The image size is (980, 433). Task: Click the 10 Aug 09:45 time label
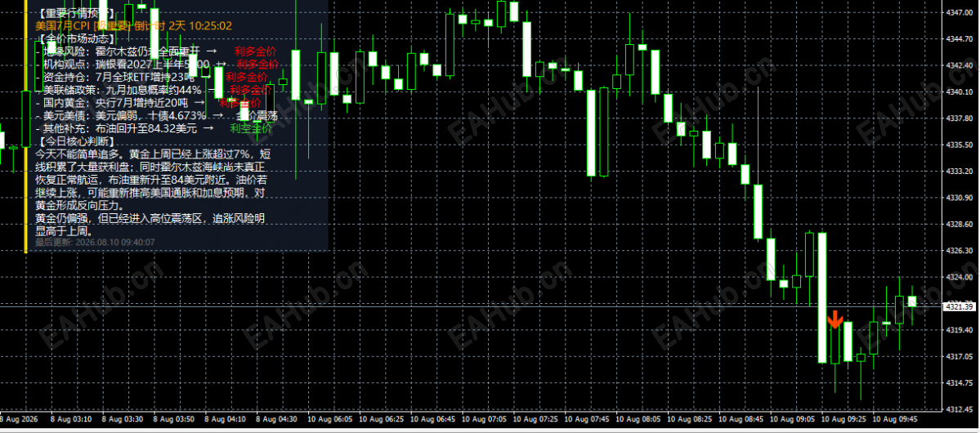tap(896, 418)
